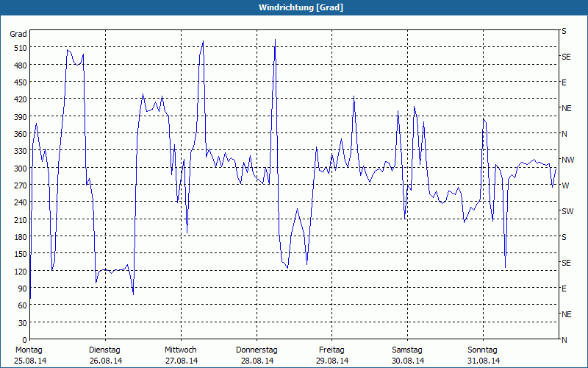This screenshot has width=588, height=368.
Task: Select the NE compass label level with 30
Action: pos(567,314)
